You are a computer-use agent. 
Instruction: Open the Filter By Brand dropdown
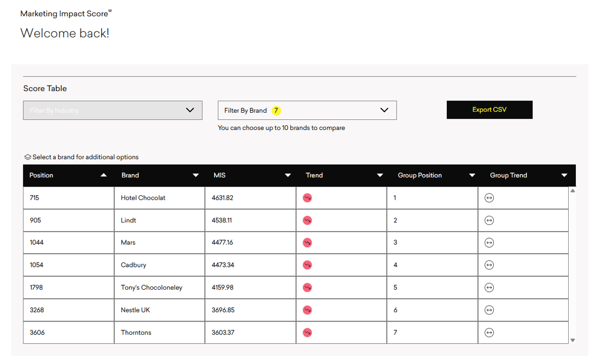pos(307,110)
